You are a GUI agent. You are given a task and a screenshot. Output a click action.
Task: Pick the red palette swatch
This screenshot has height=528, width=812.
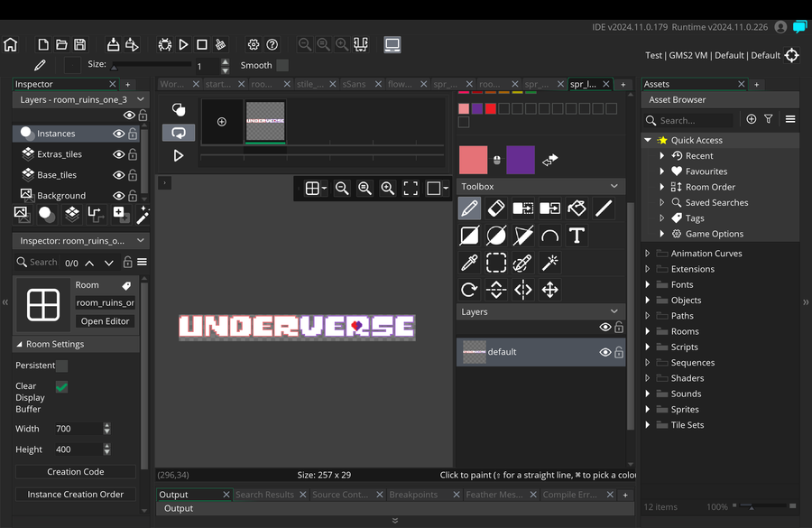(x=491, y=108)
